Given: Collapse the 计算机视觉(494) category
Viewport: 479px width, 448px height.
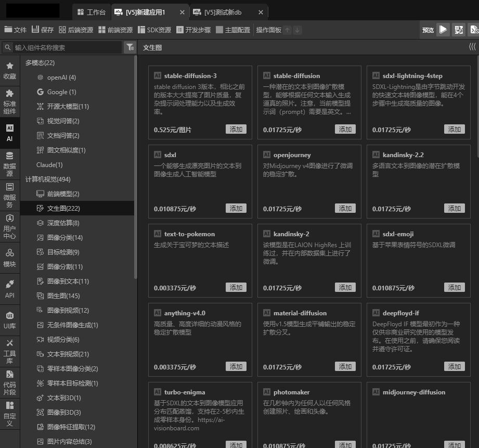Looking at the screenshot, I should (x=48, y=179).
